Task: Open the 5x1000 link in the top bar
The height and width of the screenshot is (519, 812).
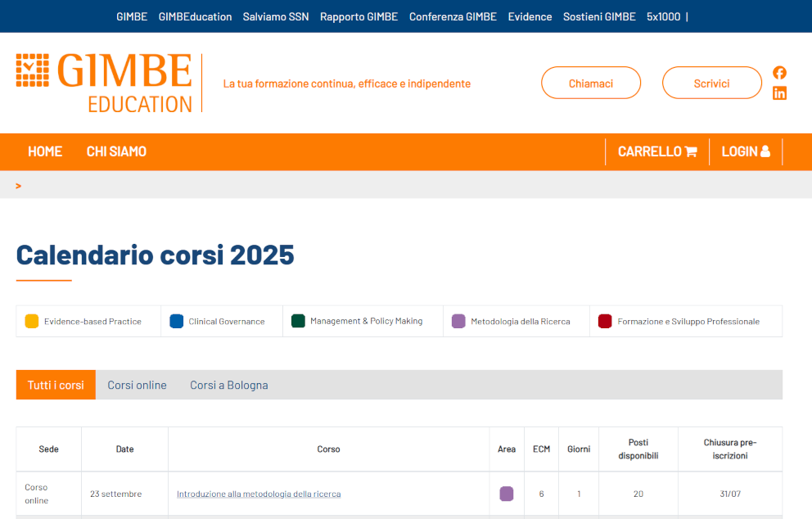Action: [x=663, y=16]
